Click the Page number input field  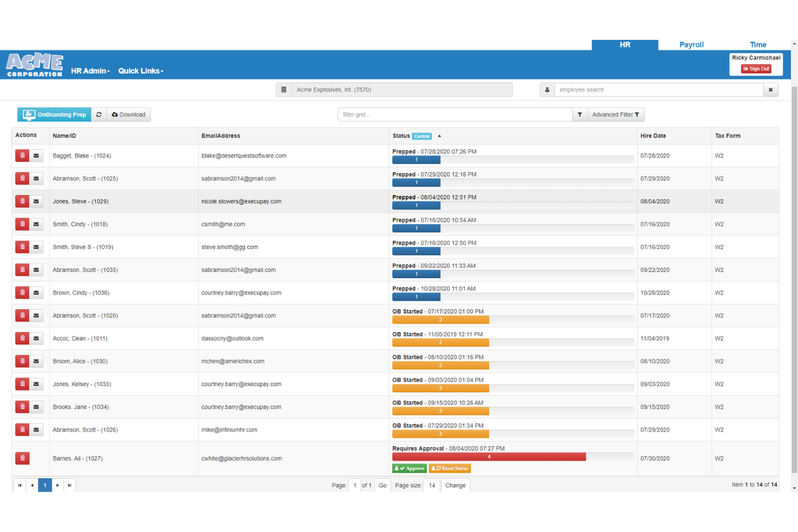[x=355, y=485]
